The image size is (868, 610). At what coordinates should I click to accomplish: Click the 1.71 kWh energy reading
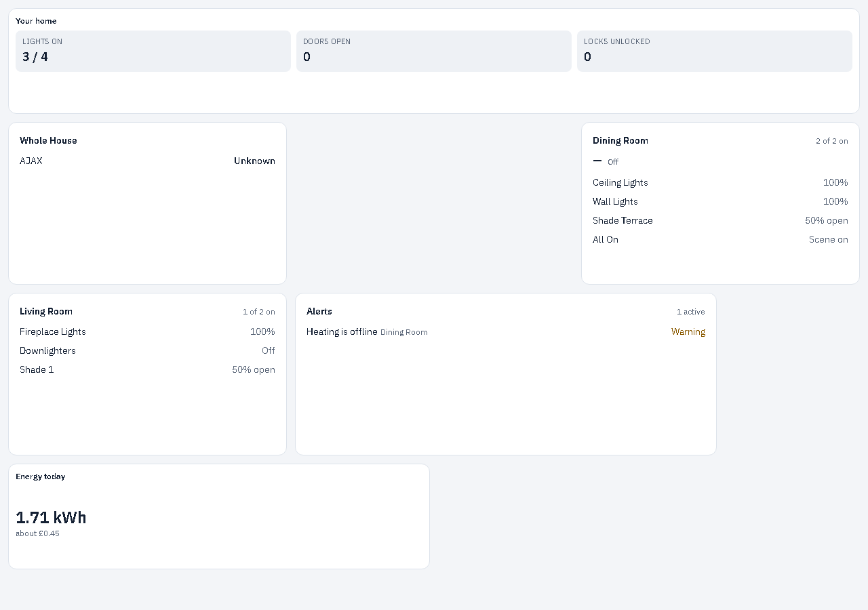pos(51,517)
